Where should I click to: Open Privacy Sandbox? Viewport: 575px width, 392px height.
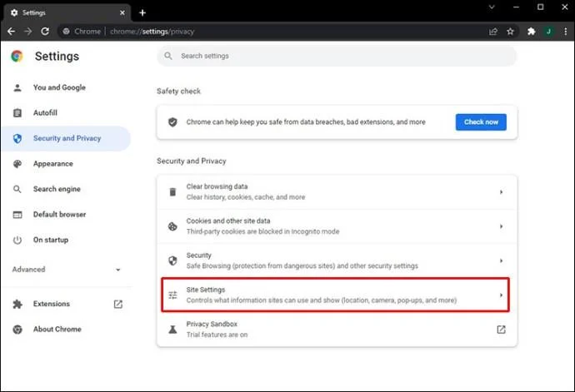coord(337,330)
